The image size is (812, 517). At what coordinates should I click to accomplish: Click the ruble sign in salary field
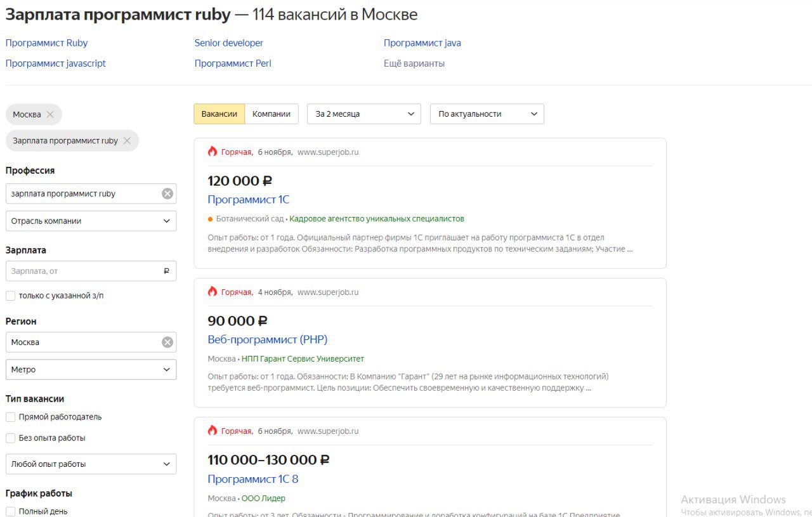pyautogui.click(x=166, y=271)
